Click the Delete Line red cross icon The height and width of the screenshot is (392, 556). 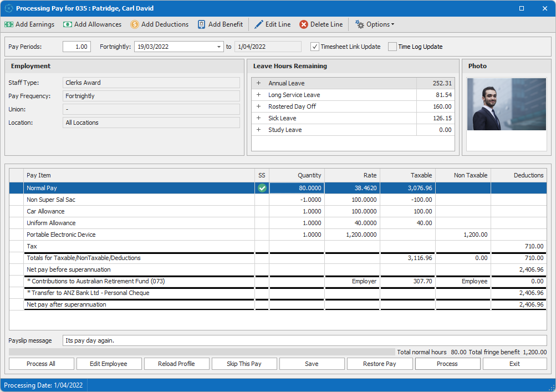coord(304,24)
